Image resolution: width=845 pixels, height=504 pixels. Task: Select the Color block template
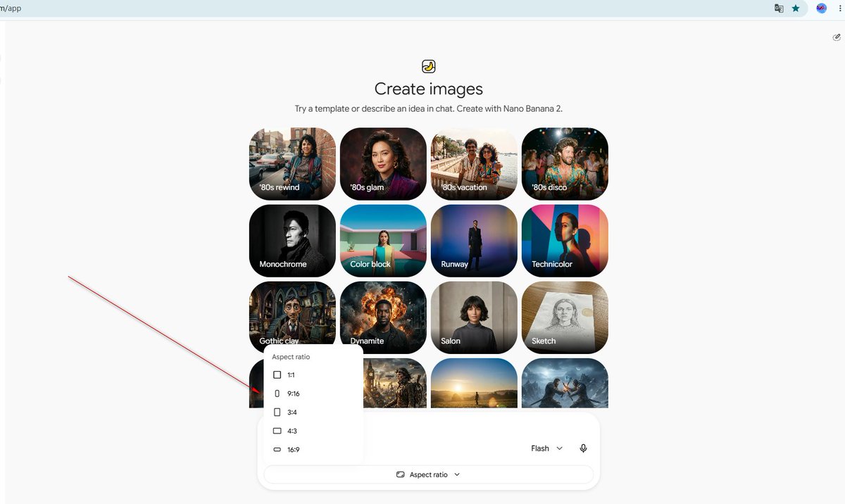pos(383,241)
